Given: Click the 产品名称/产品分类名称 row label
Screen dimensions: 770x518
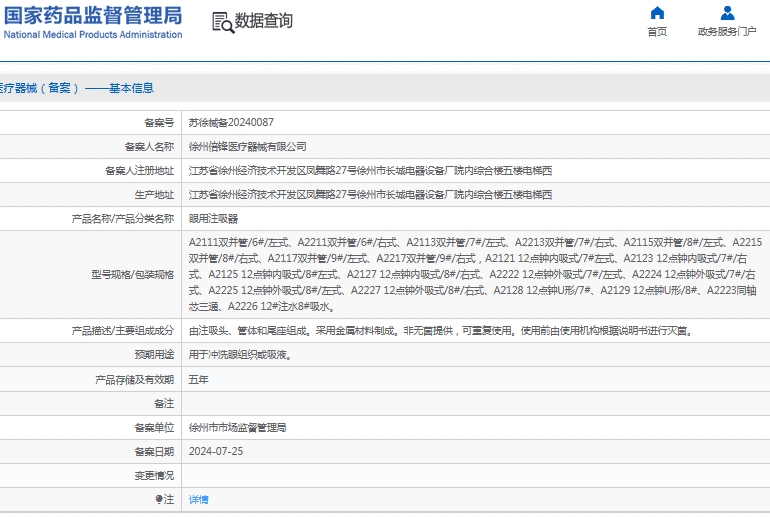Looking at the screenshot, I should 123,218.
